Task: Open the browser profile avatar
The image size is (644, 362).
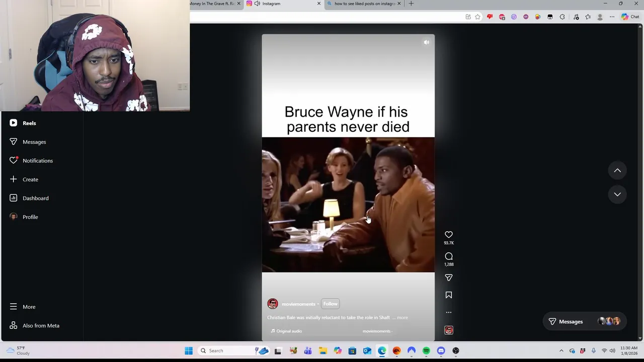Action: point(600,17)
